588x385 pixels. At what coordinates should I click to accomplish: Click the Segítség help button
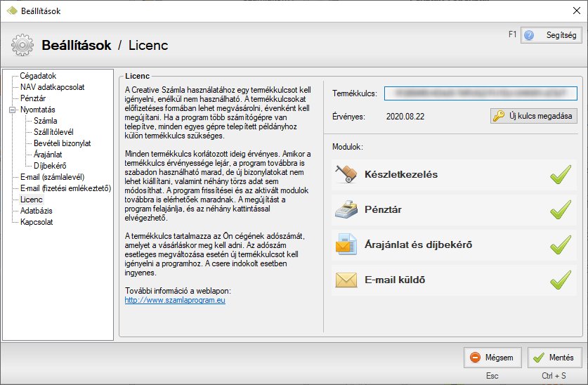551,35
